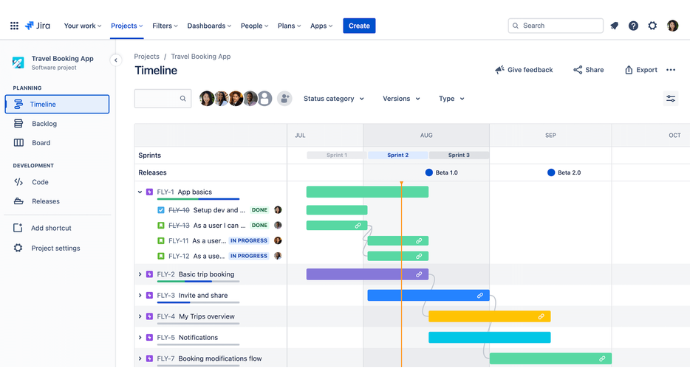The width and height of the screenshot is (690, 380).
Task: Open the settings gear icon
Action: point(653,26)
